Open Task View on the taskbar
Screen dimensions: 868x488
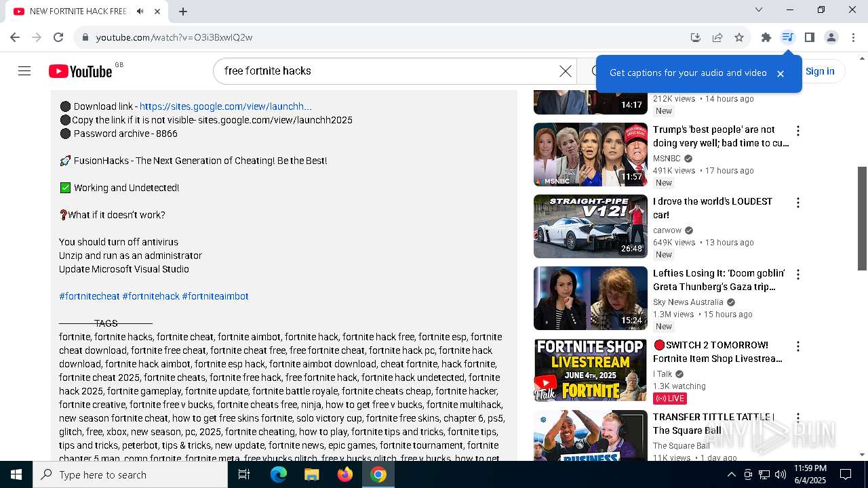[x=244, y=474]
